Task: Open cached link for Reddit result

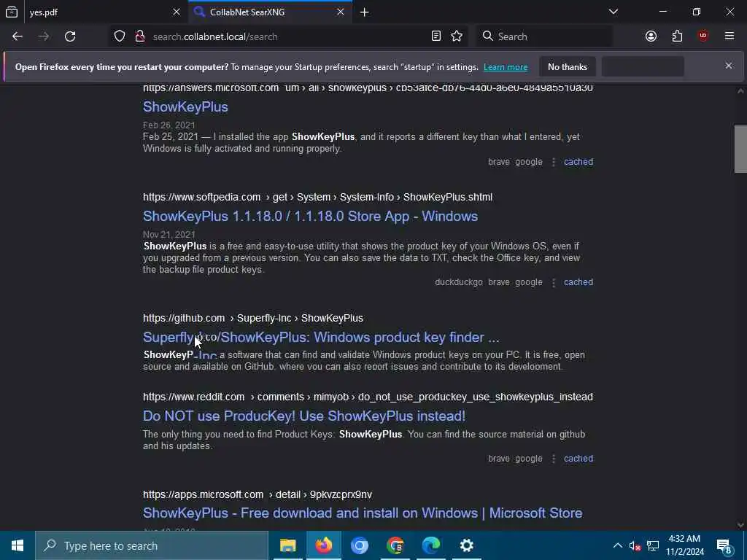Action: 578,459
